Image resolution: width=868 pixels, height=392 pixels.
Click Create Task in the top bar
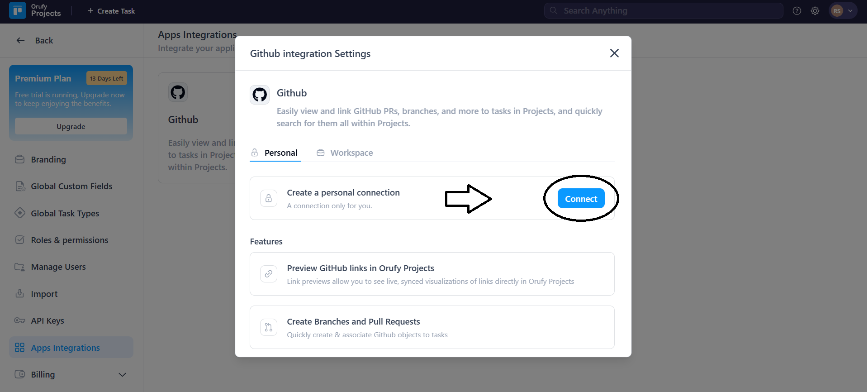111,11
